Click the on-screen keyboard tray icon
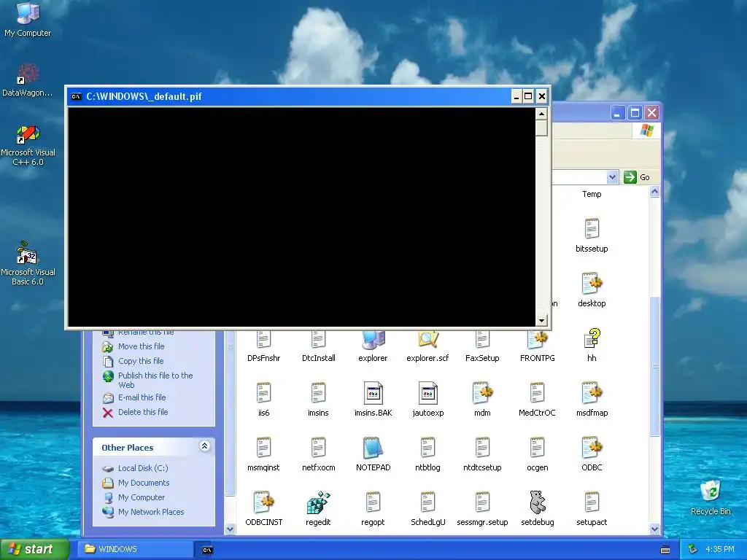This screenshot has width=747, height=560. (665, 550)
